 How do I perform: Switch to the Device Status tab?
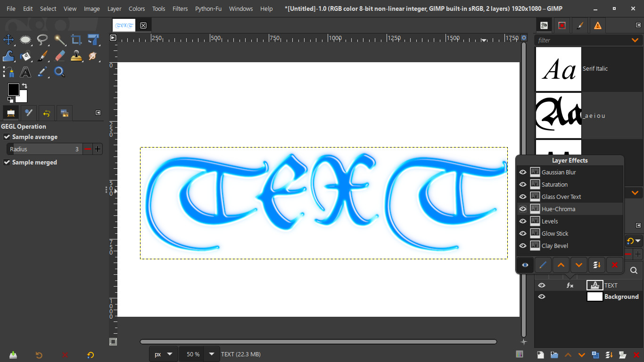tap(29, 113)
